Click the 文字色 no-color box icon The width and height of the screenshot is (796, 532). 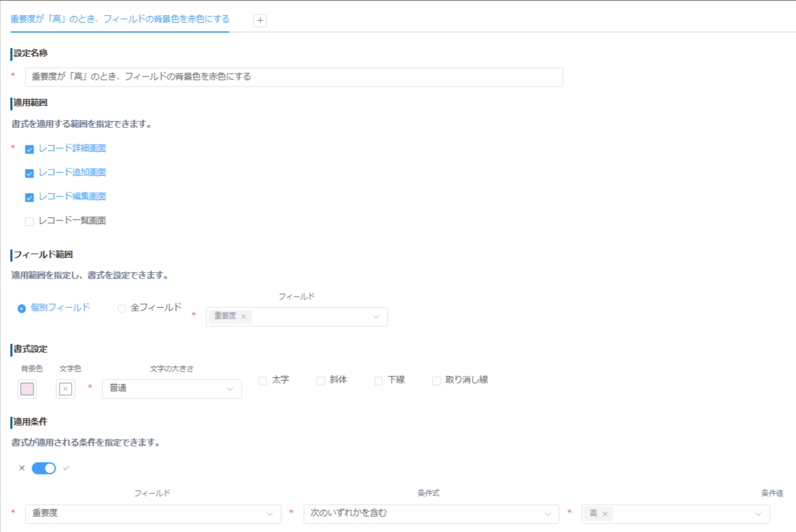point(66,389)
